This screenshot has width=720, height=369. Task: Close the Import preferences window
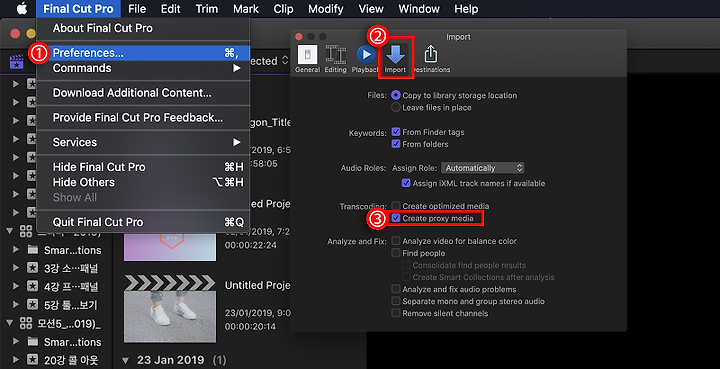(x=299, y=37)
